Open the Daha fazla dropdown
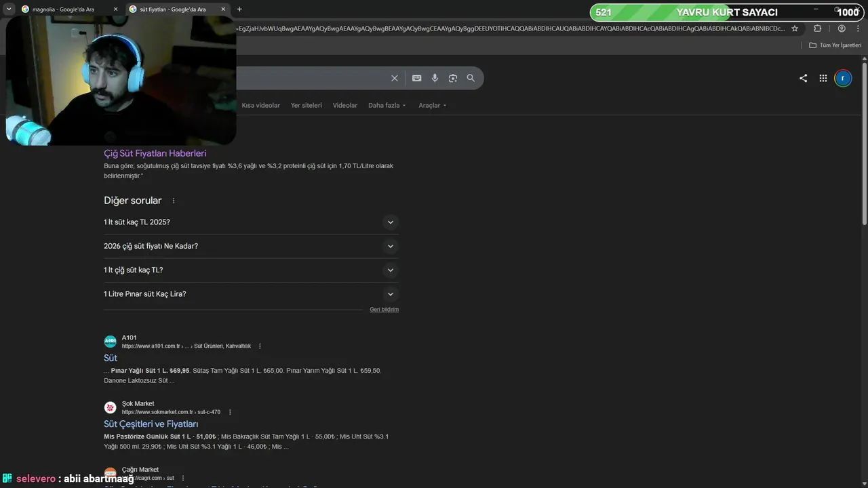The height and width of the screenshot is (488, 868). coord(387,106)
